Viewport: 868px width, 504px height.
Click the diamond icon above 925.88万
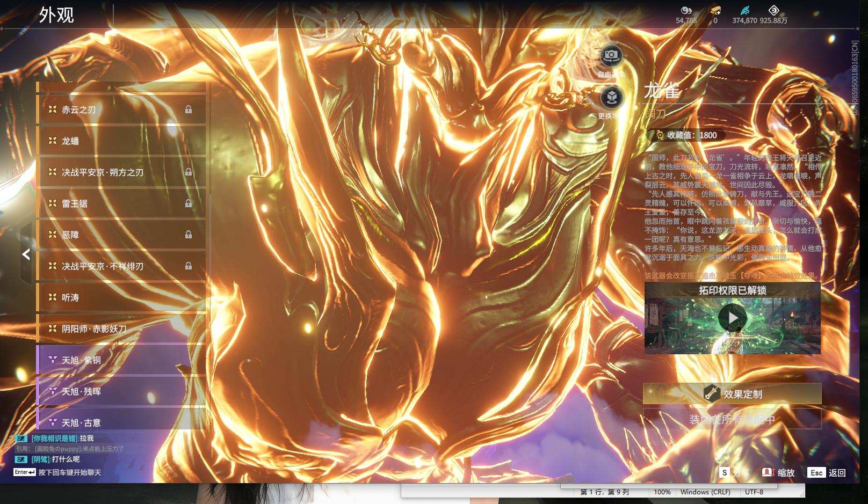[773, 10]
